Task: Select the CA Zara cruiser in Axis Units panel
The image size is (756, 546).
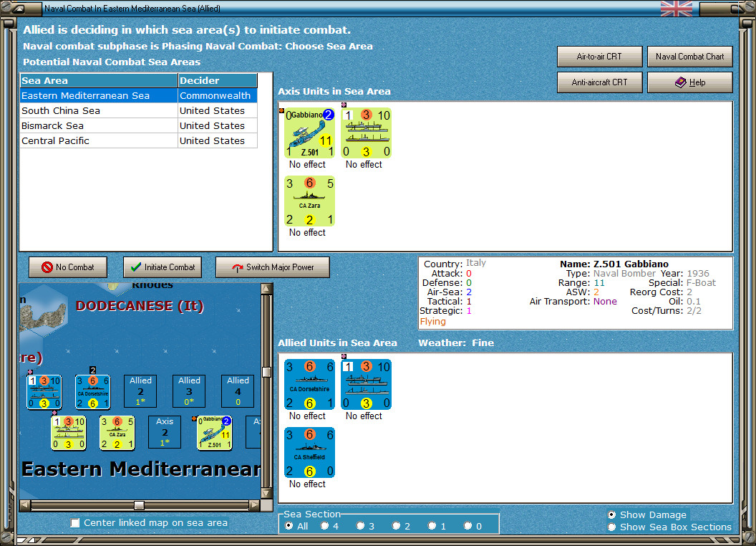Action: tap(309, 201)
